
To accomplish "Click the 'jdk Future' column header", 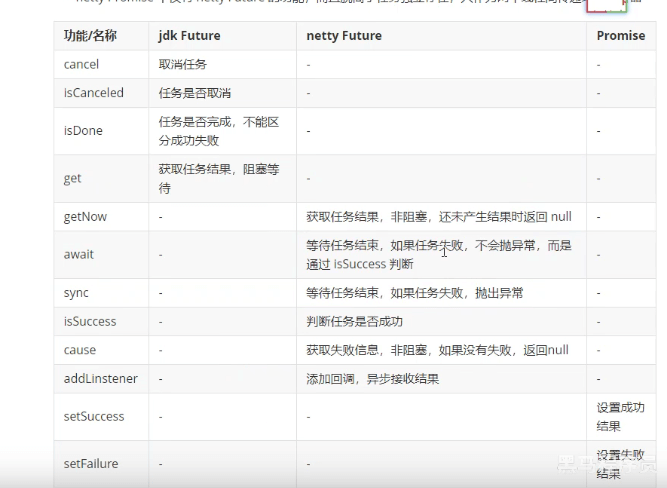I will [222, 36].
